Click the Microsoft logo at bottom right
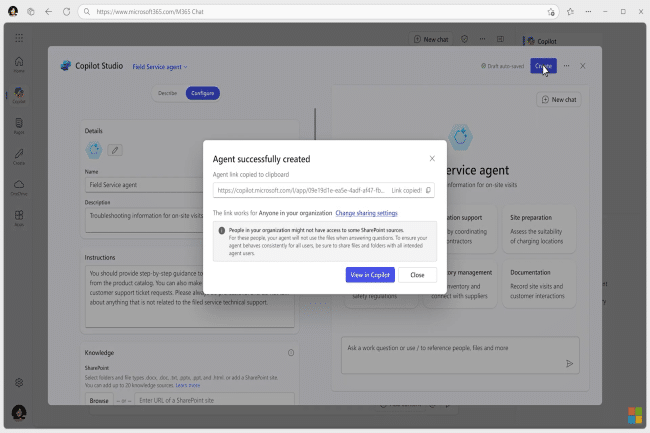The height and width of the screenshot is (433, 650). pyautogui.click(x=635, y=415)
